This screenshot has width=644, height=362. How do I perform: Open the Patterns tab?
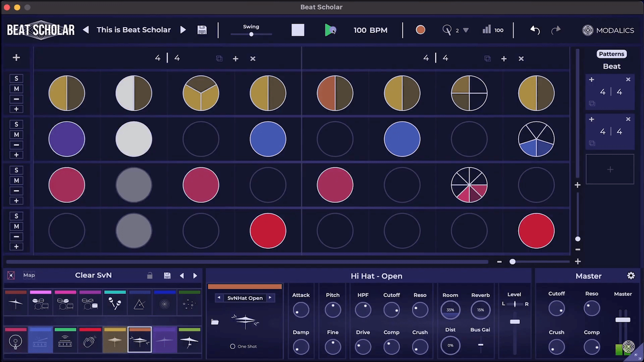[x=611, y=54]
